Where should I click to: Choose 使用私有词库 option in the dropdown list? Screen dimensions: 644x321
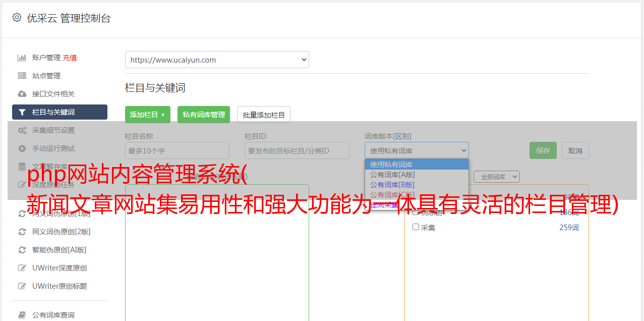(x=417, y=165)
